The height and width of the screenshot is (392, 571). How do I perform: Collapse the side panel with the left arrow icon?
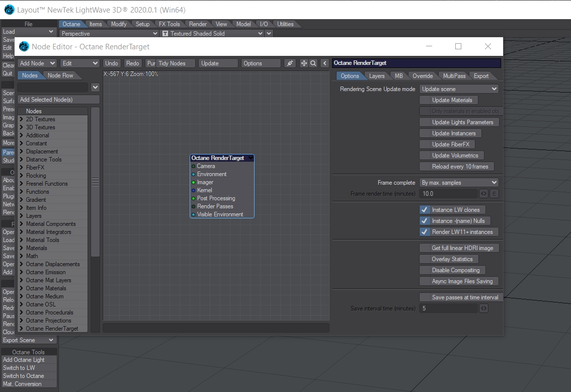325,63
